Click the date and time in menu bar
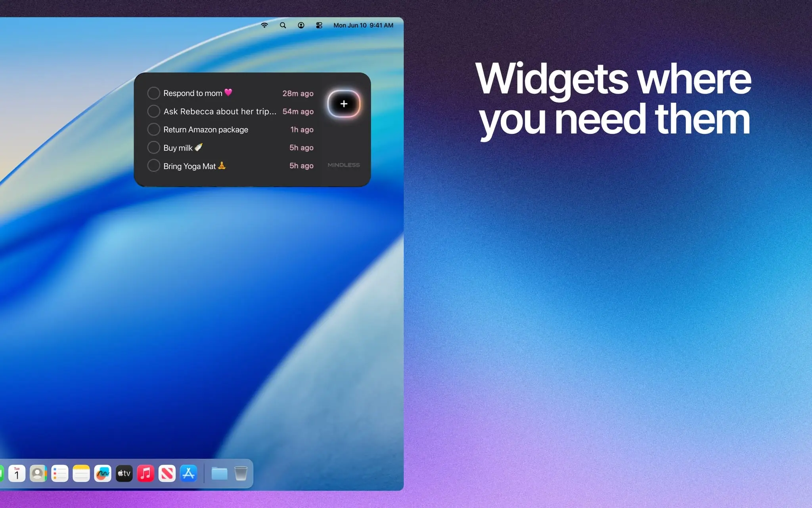 click(x=363, y=25)
